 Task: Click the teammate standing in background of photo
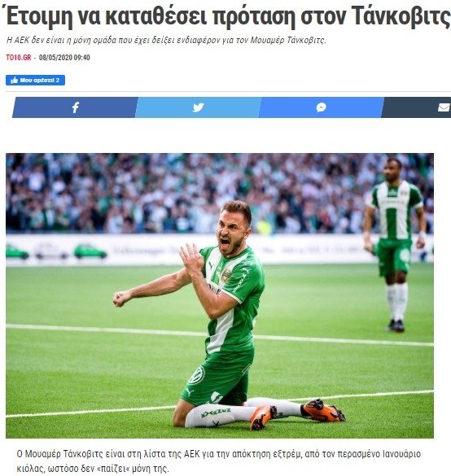coord(395,242)
